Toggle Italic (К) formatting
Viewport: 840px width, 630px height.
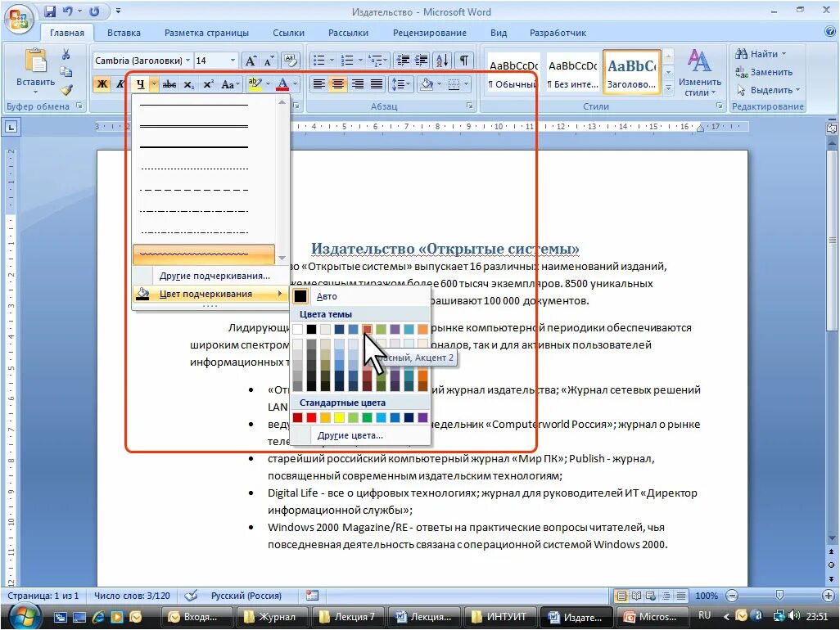click(x=121, y=84)
